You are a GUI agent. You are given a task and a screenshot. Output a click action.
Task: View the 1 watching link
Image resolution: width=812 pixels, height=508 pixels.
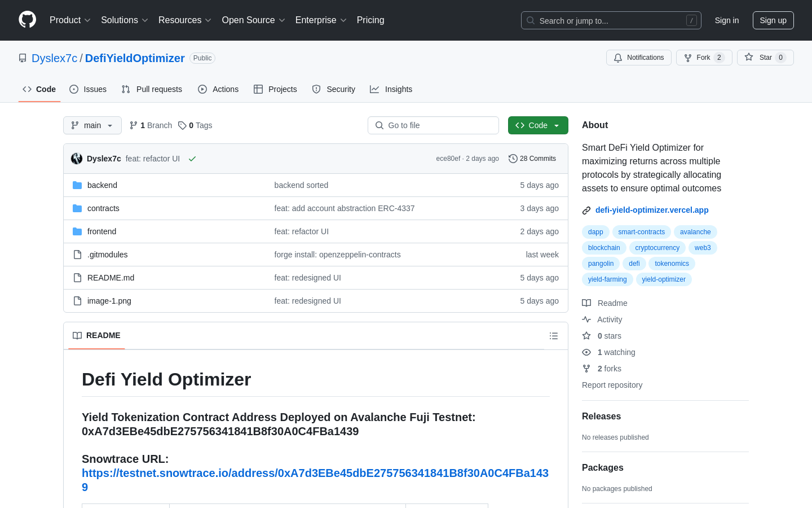(609, 352)
